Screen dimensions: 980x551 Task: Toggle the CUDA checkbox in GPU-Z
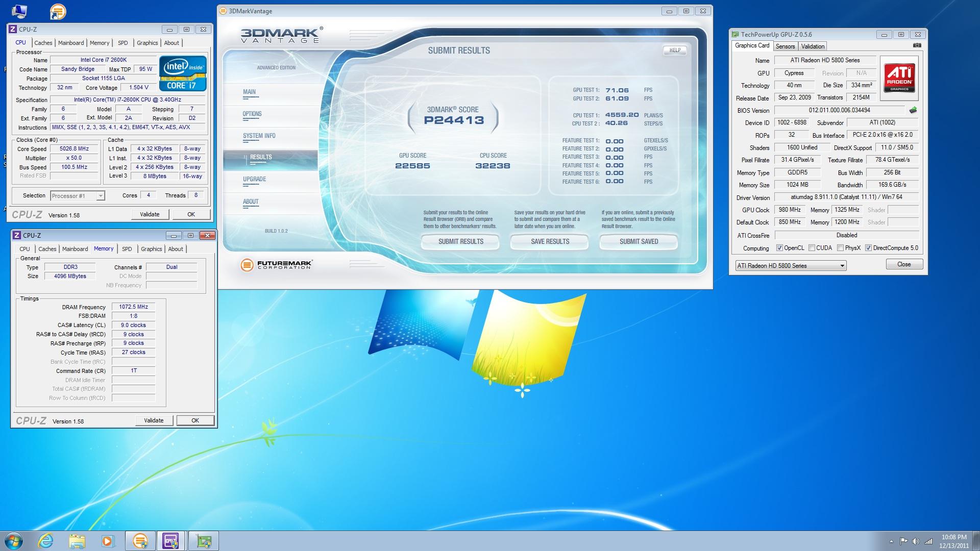point(812,248)
